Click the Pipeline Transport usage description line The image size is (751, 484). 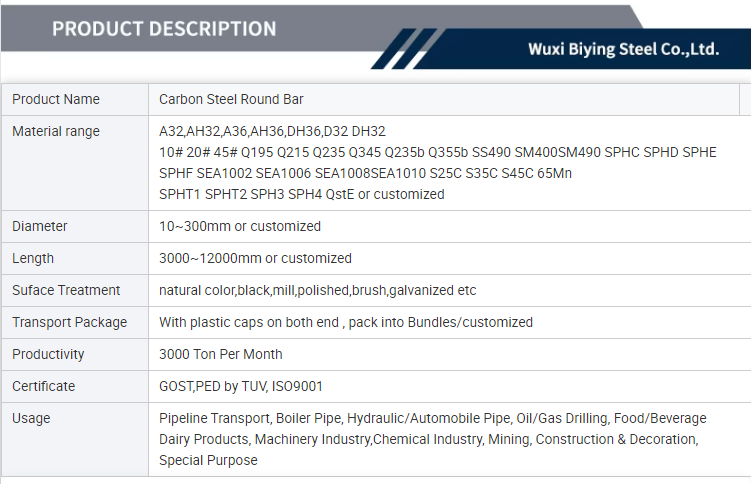coord(432,418)
